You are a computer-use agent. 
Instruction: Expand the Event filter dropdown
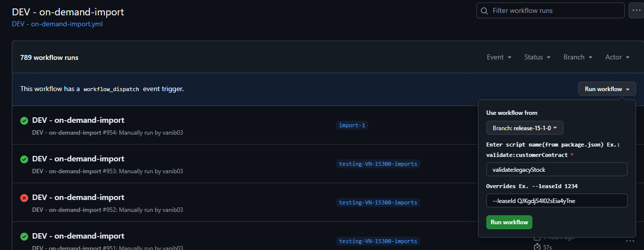(x=499, y=57)
